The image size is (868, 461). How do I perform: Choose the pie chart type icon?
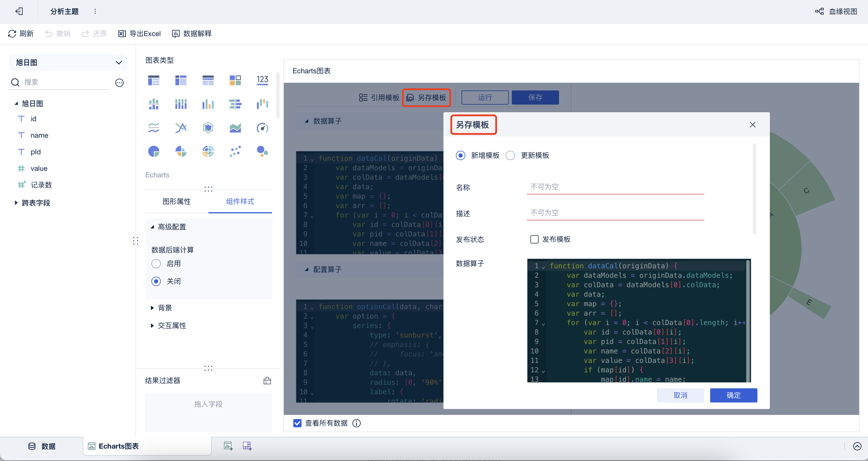click(x=154, y=151)
